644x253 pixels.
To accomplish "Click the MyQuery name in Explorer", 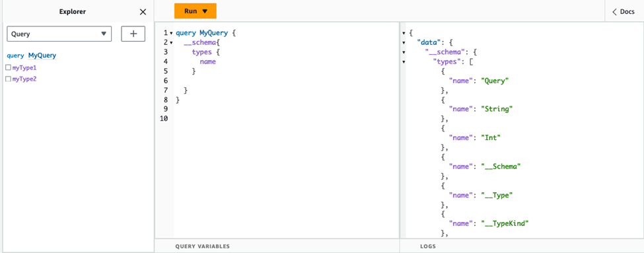I will (x=42, y=55).
